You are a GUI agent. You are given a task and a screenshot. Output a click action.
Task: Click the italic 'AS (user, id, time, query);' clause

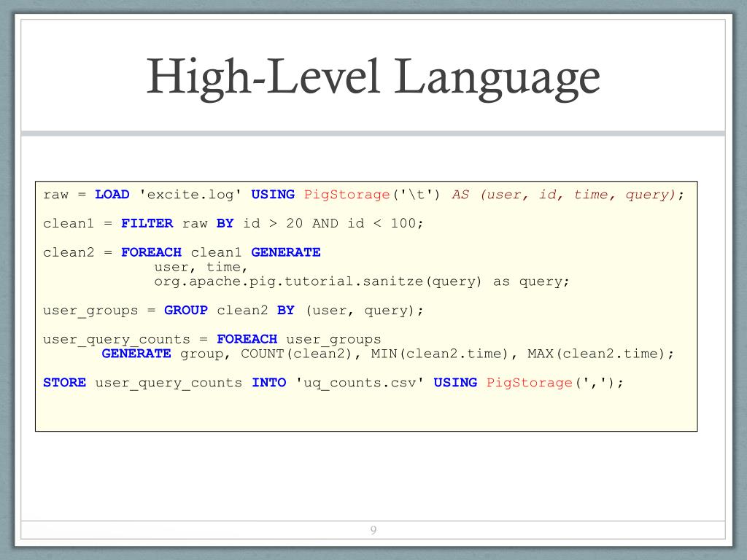click(x=568, y=195)
